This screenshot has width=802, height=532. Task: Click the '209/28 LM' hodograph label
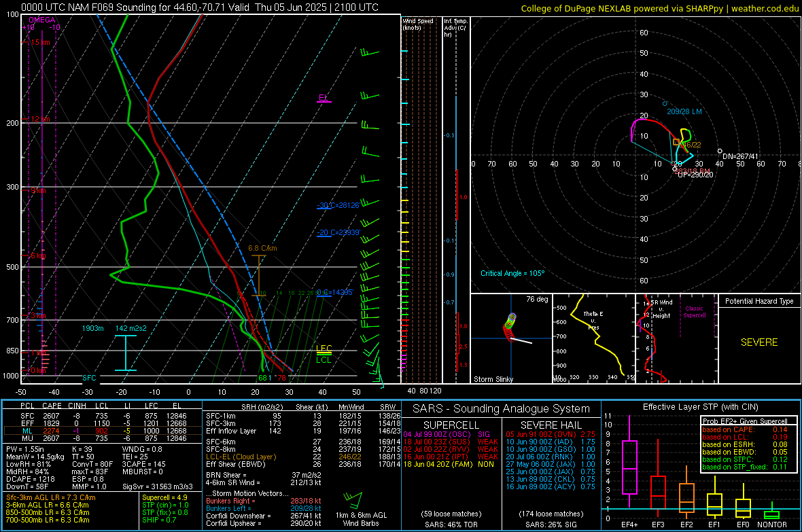click(684, 111)
